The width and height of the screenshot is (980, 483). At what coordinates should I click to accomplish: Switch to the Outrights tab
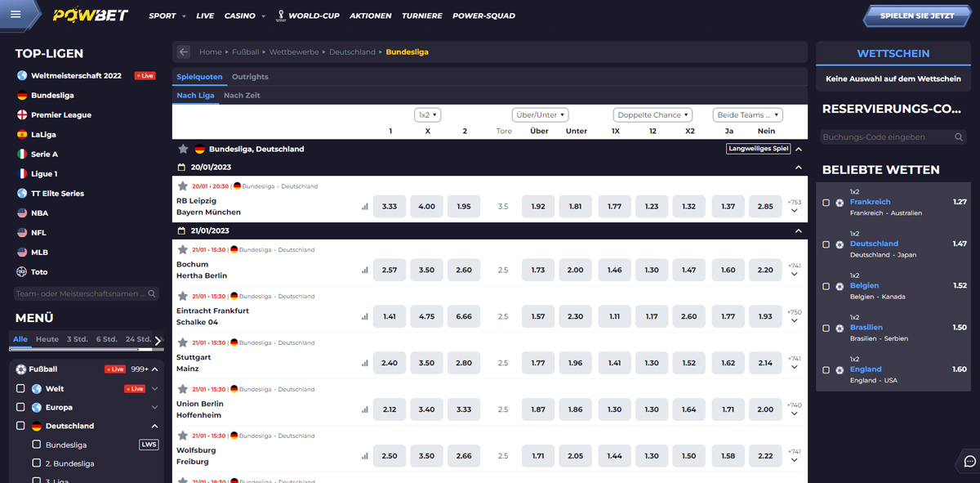pyautogui.click(x=250, y=77)
